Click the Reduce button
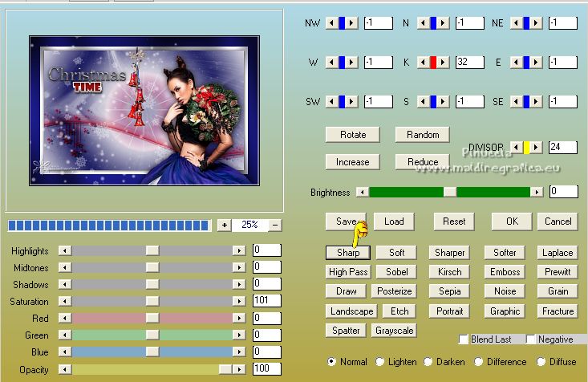The image size is (588, 382). pos(423,162)
